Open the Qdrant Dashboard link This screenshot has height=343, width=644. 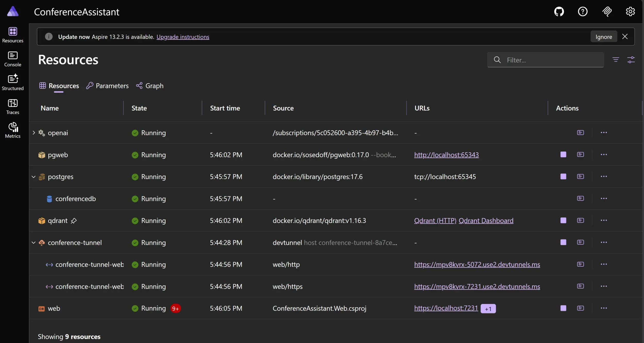tap(486, 221)
